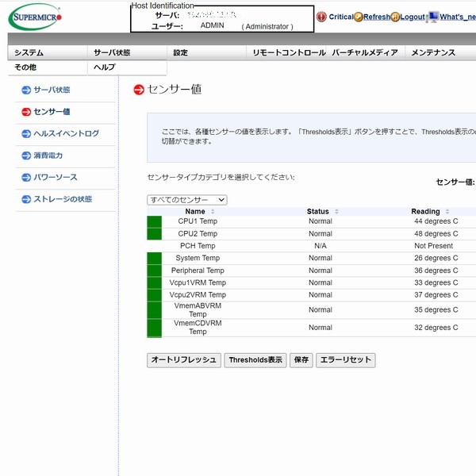
Task: Select the System Temp sensor row
Action: [x=198, y=258]
